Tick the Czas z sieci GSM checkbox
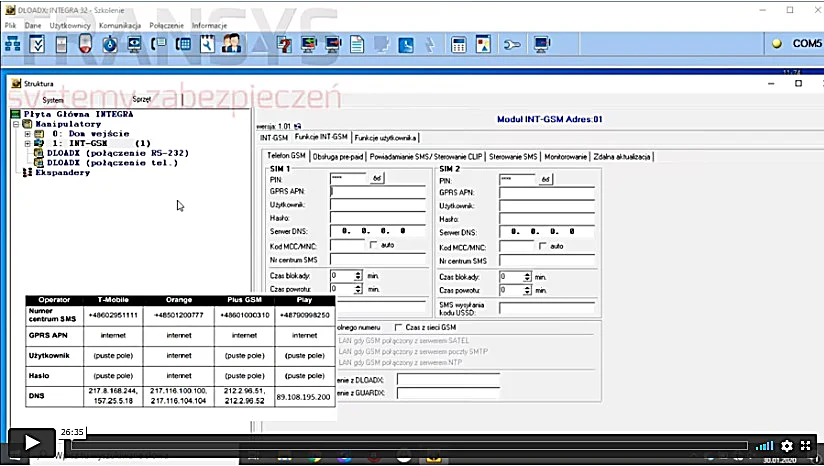Screen dimensions: 824x466 [x=398, y=327]
